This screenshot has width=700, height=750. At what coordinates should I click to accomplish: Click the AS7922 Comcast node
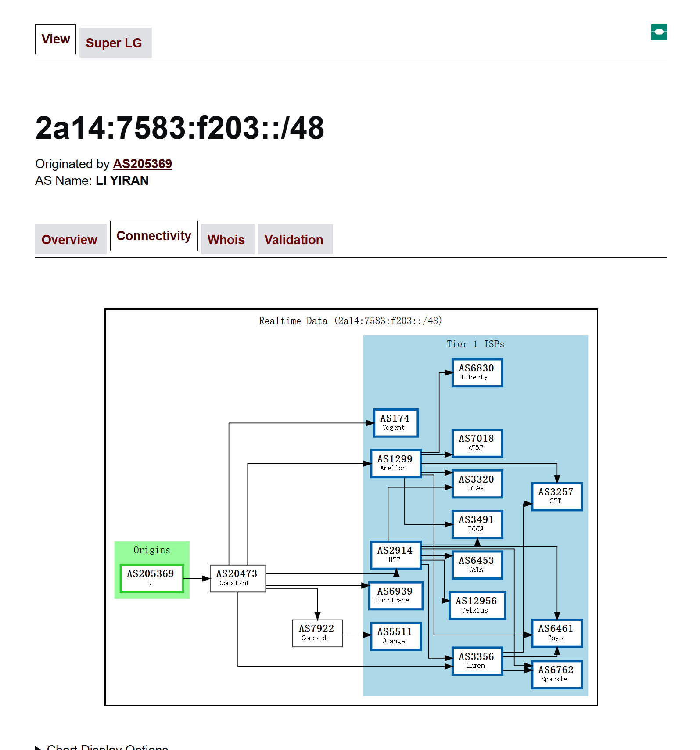click(x=317, y=633)
